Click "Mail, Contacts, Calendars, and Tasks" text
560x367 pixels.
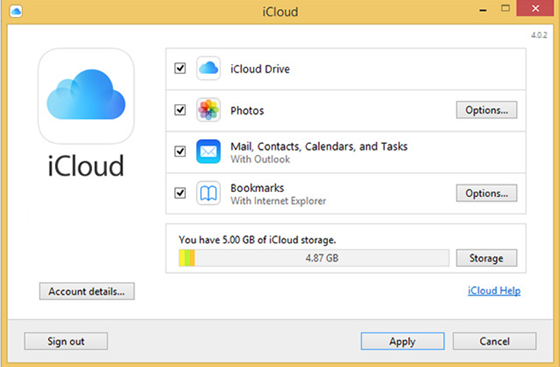tap(319, 146)
